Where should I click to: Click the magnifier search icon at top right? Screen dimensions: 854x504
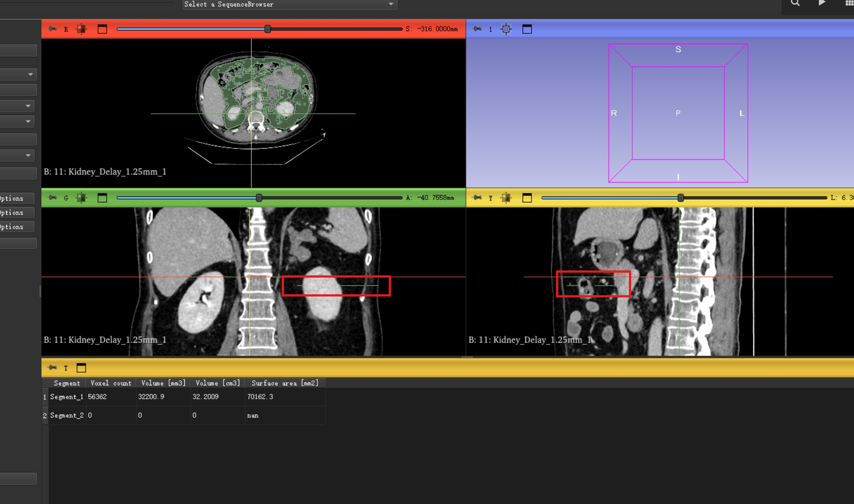click(795, 4)
